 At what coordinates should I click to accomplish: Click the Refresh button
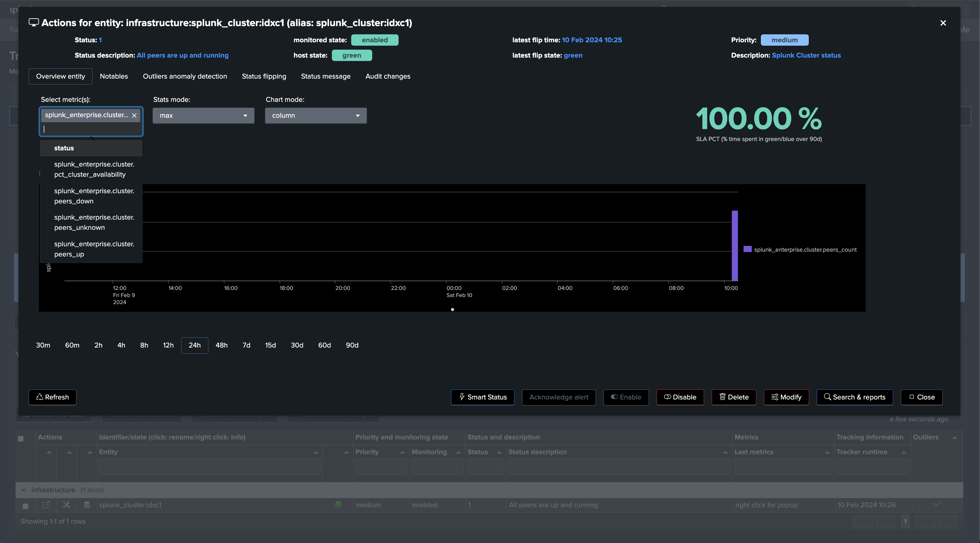coord(53,397)
